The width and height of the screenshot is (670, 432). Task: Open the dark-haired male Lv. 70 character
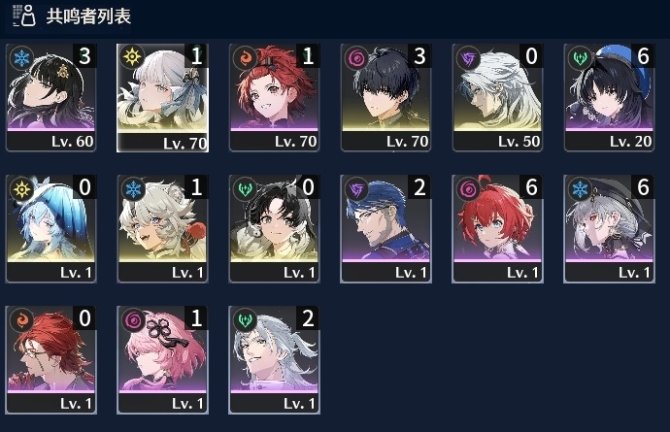386,97
